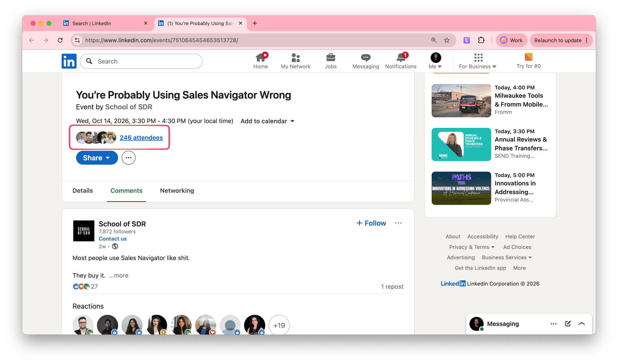Open a new browser tab
Viewport: 618px width, 364px height.
(x=255, y=23)
